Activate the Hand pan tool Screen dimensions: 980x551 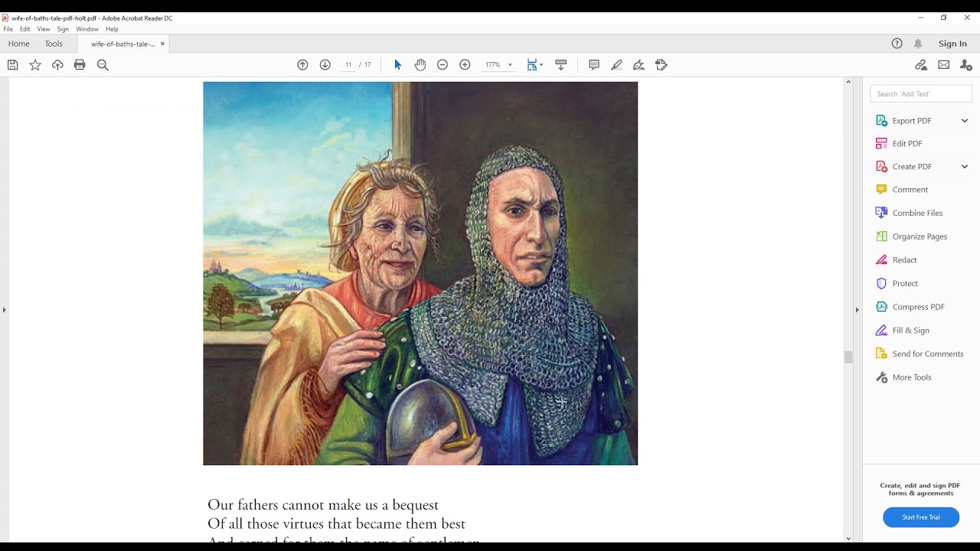420,65
